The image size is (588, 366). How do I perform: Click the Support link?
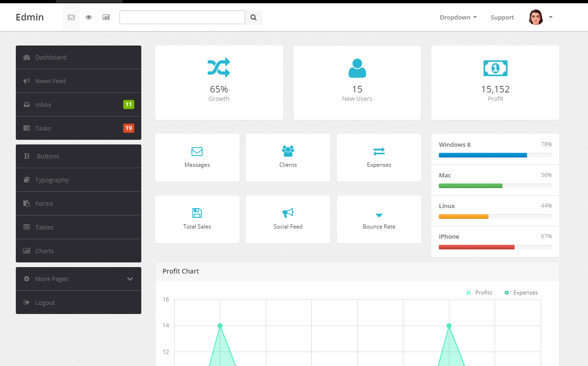coord(502,18)
